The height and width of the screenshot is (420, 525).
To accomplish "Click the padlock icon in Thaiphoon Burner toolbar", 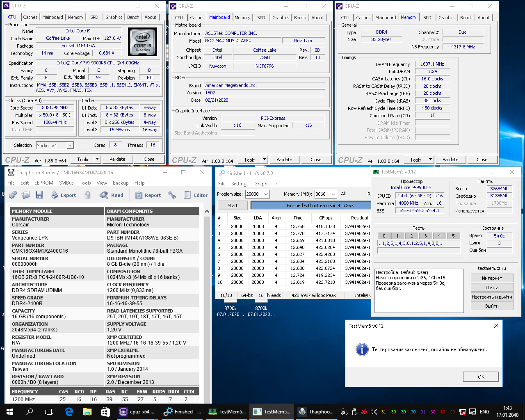I will 87,195.
